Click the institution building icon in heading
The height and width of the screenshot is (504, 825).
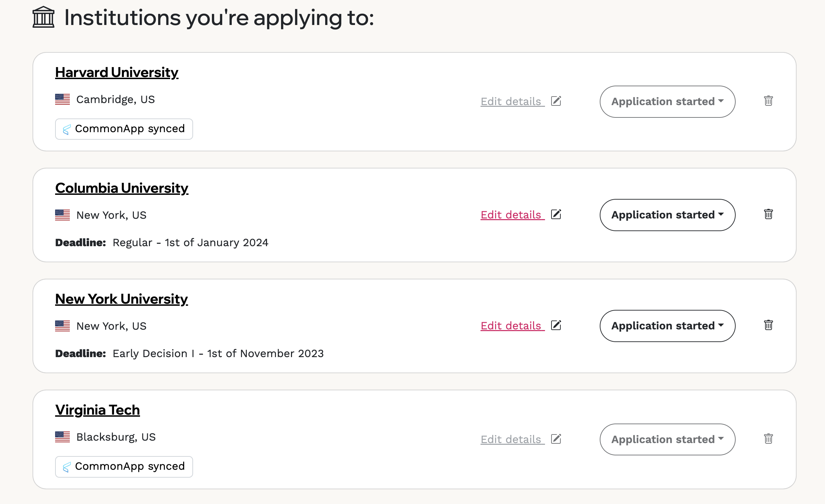pyautogui.click(x=43, y=17)
